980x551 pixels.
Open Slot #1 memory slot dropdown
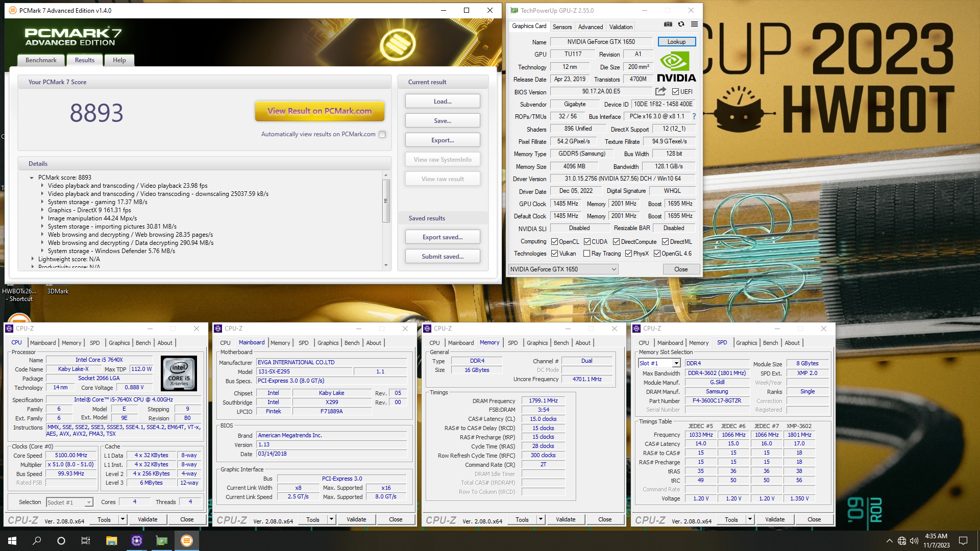(659, 363)
